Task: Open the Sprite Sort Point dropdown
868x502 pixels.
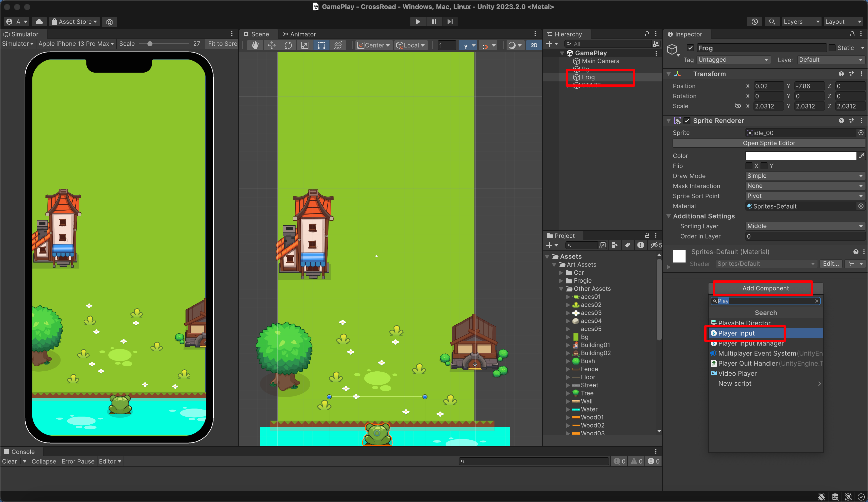Action: coord(805,196)
